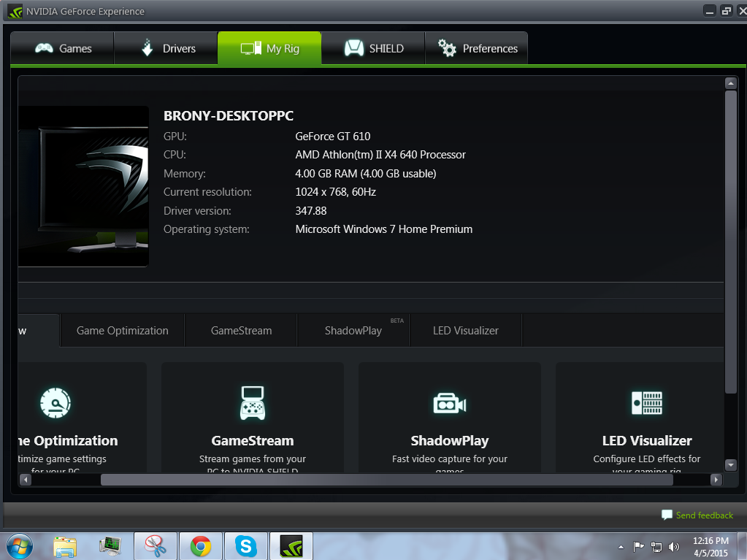Click the NVIDIA monitor thumbnail image
The height and width of the screenshot is (560, 747).
coord(83,186)
